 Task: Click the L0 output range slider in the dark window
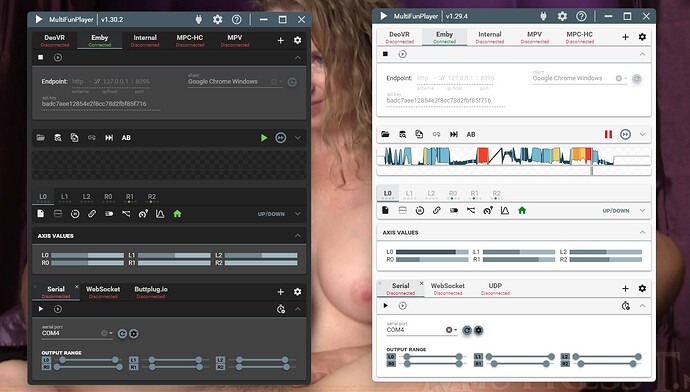[x=88, y=360]
